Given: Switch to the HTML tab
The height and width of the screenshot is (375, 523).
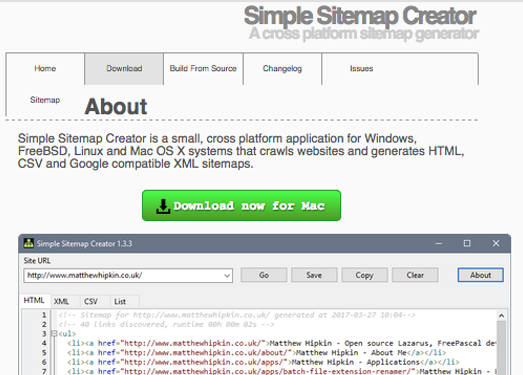Looking at the screenshot, I should pyautogui.click(x=34, y=300).
